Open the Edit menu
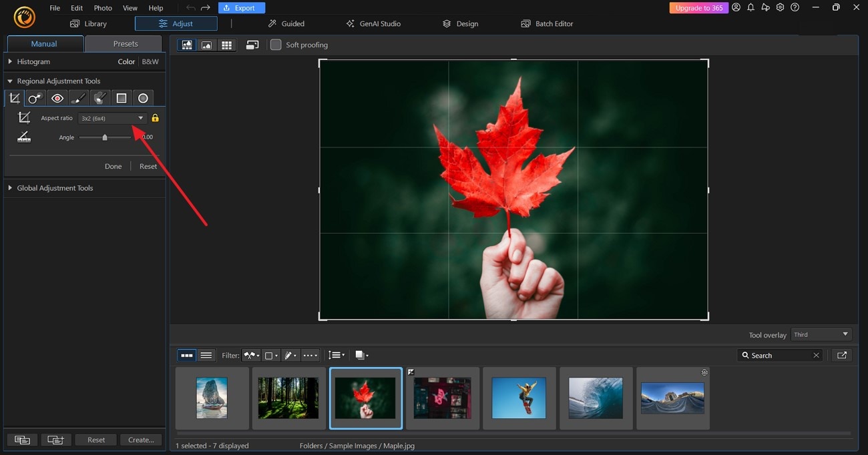 coord(77,8)
